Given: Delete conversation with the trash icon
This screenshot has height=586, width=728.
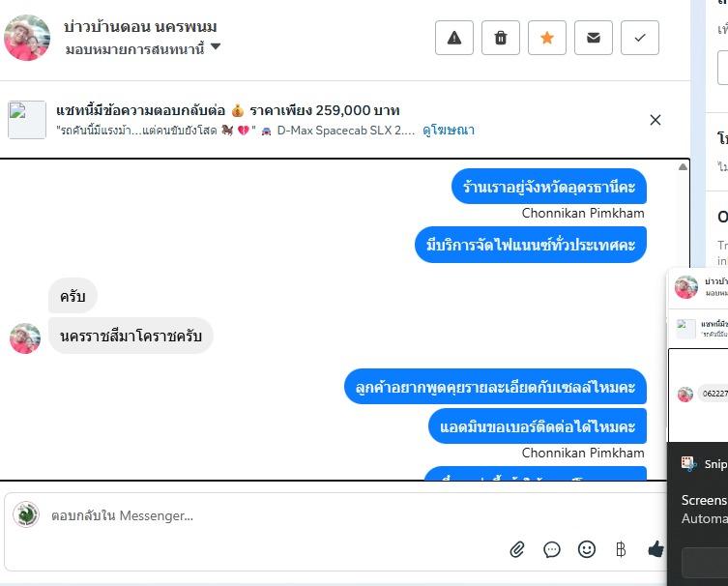Looking at the screenshot, I should [501, 38].
